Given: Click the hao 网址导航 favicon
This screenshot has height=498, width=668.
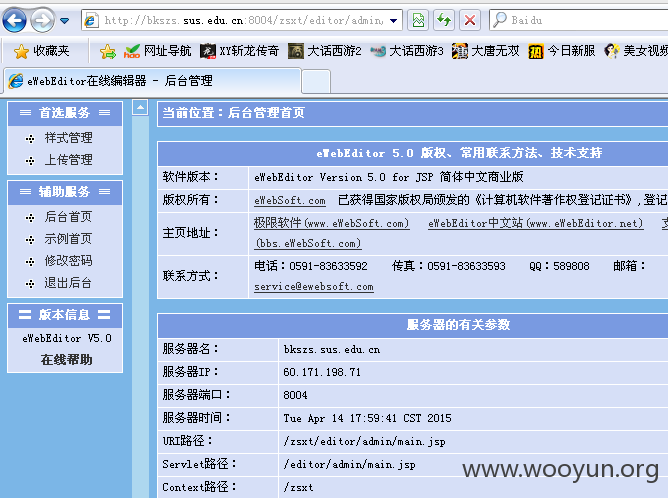Looking at the screenshot, I should (132, 52).
